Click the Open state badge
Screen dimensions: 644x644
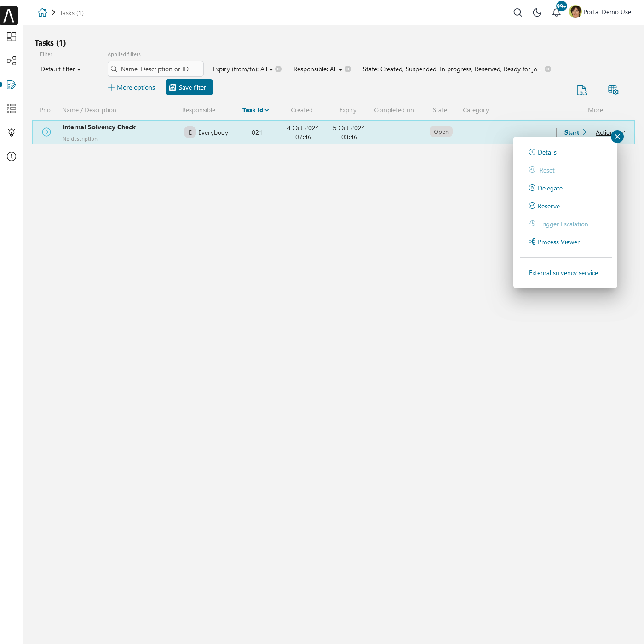[441, 132]
